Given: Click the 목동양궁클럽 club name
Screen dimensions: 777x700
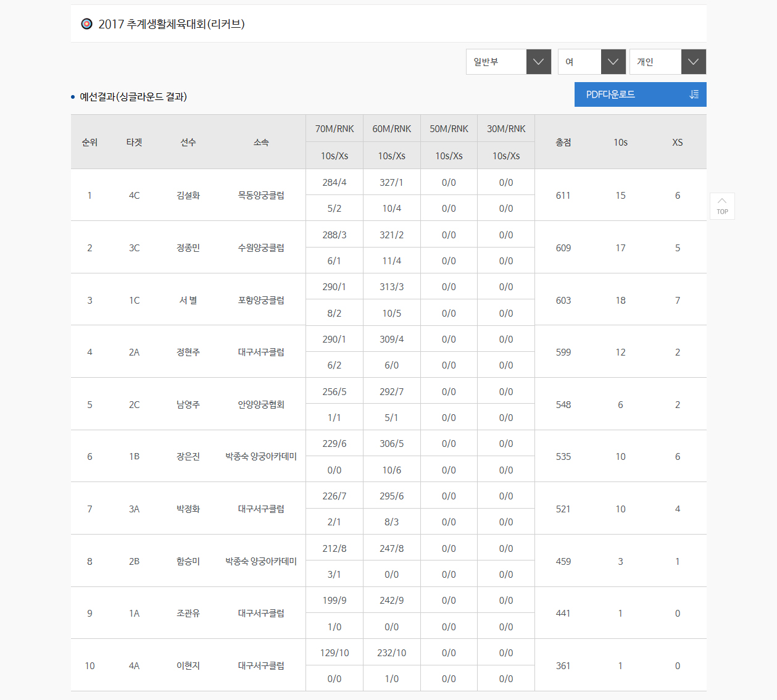Looking at the screenshot, I should [261, 195].
